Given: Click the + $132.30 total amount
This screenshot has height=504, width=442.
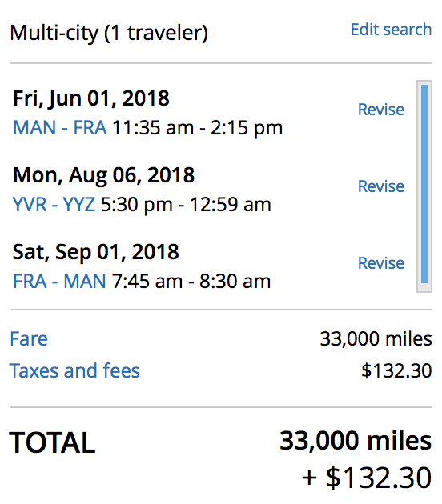Looking at the screenshot, I should tap(367, 478).
